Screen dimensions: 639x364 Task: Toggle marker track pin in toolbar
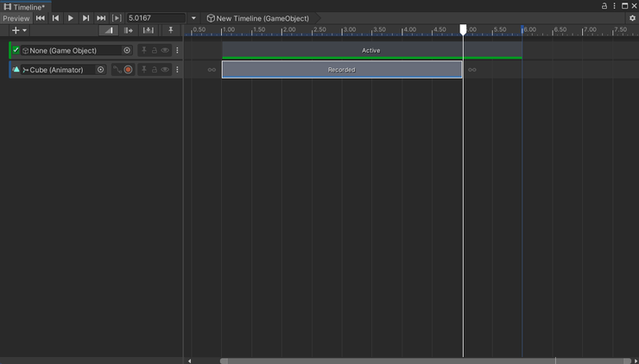(x=171, y=30)
